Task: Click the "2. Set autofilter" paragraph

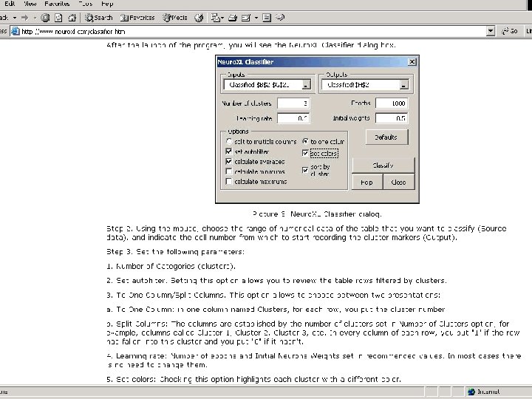Action: click(x=276, y=281)
